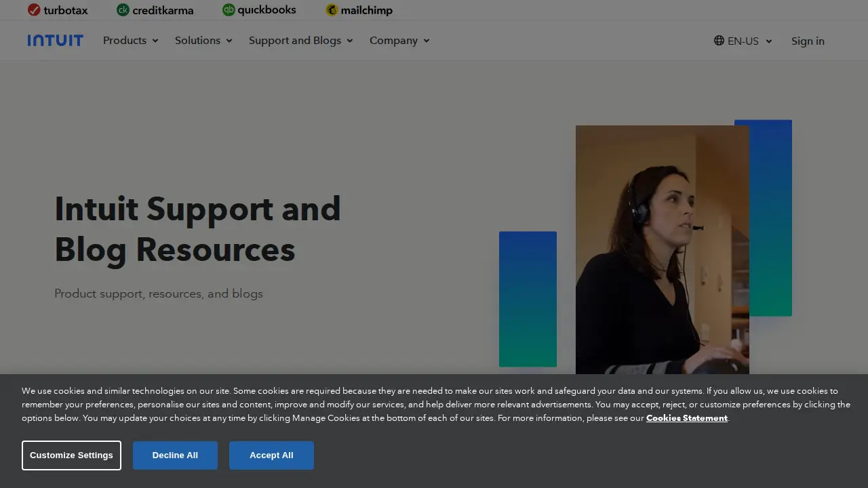Expand the Company dropdown chevron

click(427, 41)
